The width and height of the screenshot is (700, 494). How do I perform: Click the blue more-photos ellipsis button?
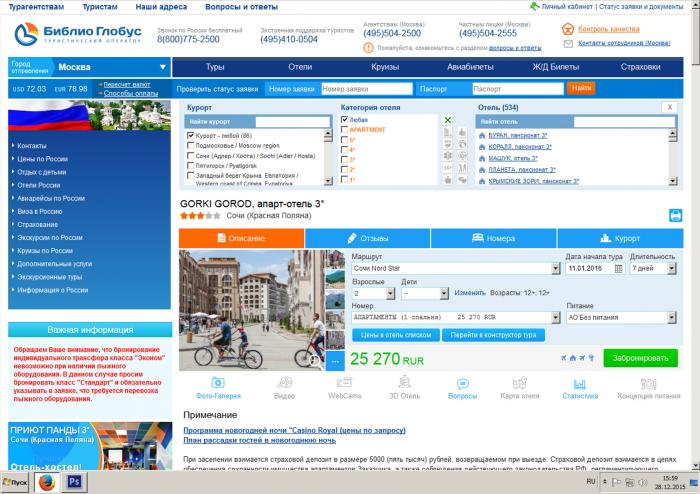pos(335,361)
